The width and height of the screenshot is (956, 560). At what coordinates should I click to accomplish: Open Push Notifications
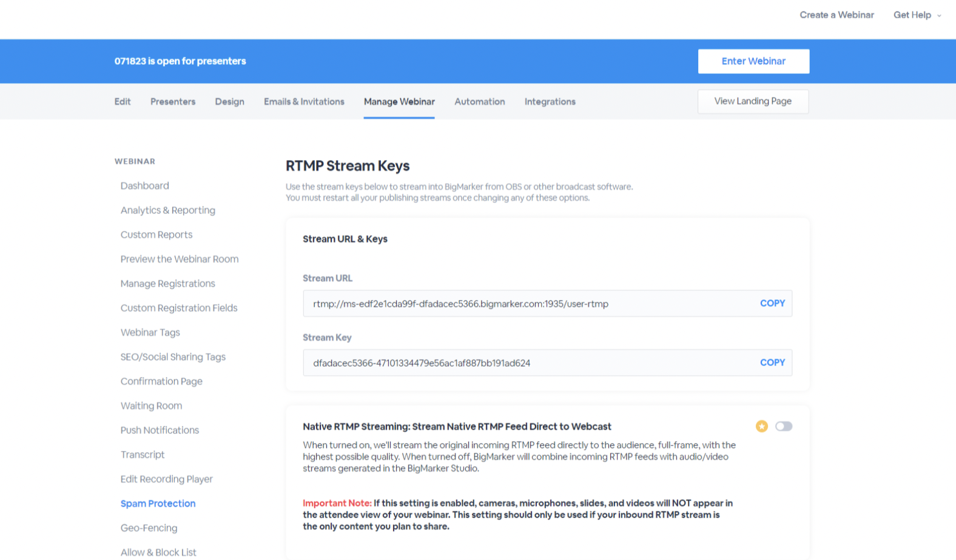click(159, 430)
